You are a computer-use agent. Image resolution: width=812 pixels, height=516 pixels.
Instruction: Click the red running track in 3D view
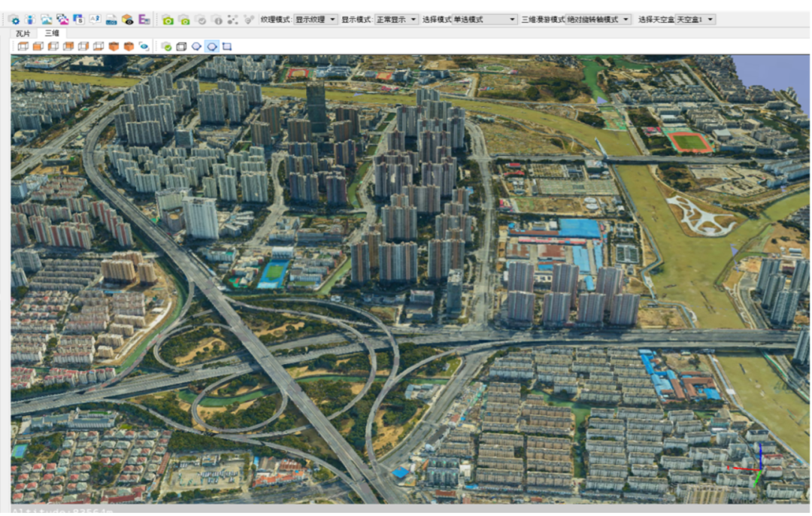[x=690, y=141]
